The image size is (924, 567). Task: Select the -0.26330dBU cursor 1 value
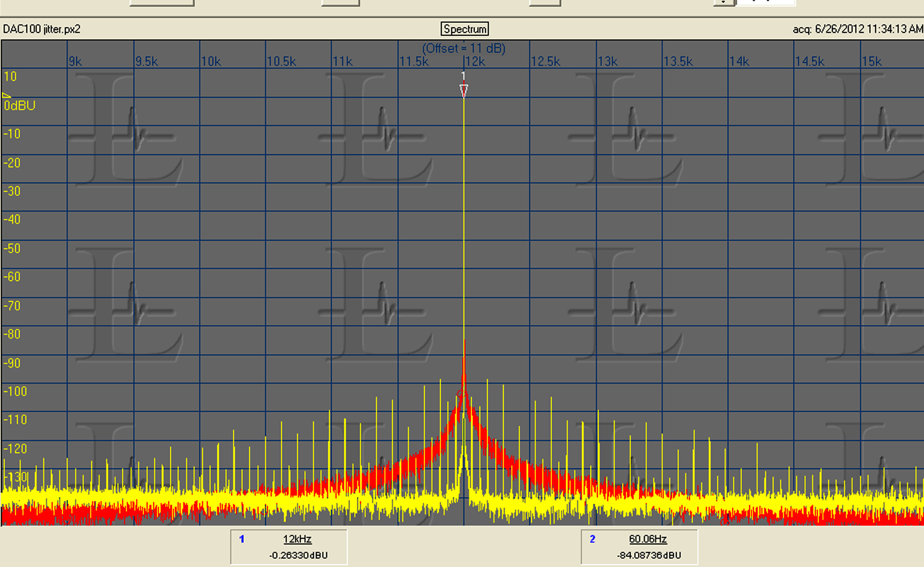[x=298, y=555]
